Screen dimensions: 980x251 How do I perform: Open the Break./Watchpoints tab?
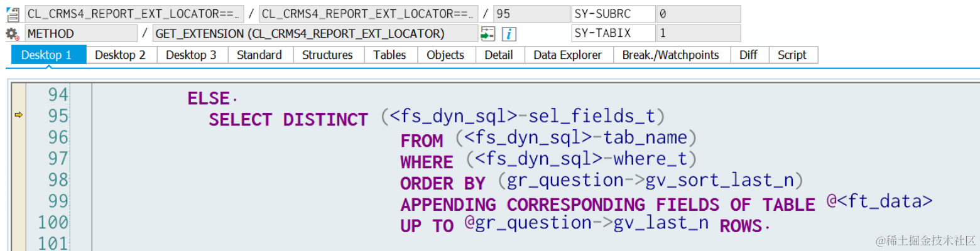click(x=671, y=55)
